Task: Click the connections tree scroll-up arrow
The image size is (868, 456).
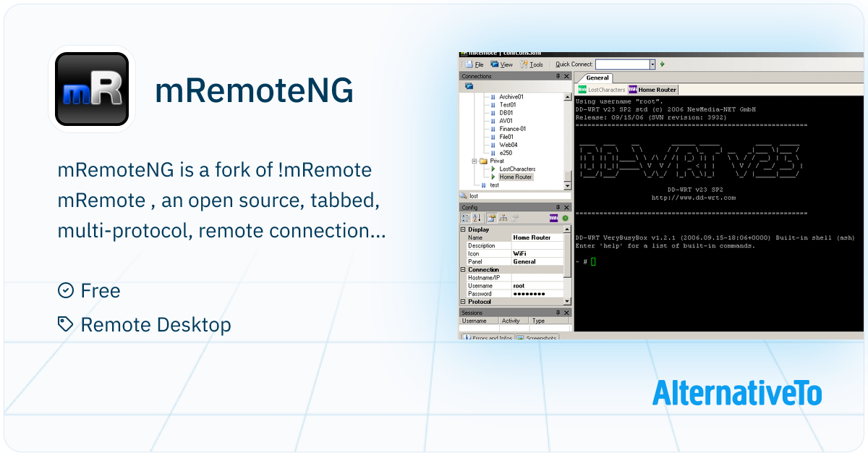Action: tap(567, 97)
